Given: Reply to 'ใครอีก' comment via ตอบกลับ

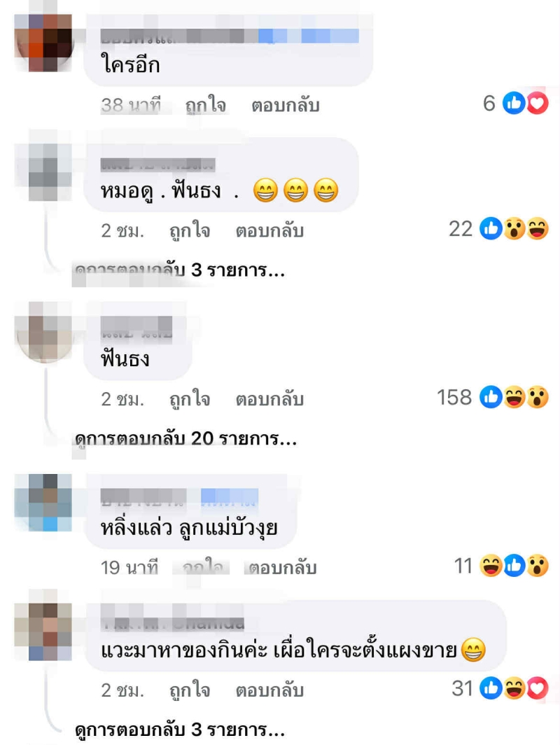Looking at the screenshot, I should click(285, 105).
